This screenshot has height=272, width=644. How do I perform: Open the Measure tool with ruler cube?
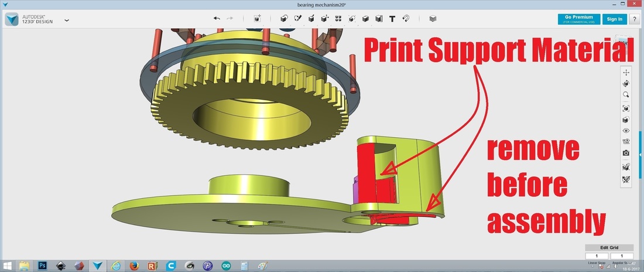coord(379,19)
